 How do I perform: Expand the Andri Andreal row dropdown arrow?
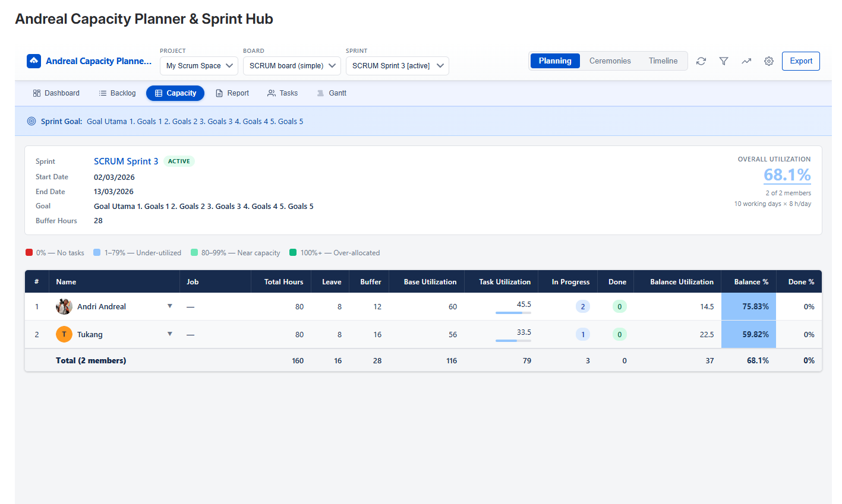pyautogui.click(x=170, y=306)
